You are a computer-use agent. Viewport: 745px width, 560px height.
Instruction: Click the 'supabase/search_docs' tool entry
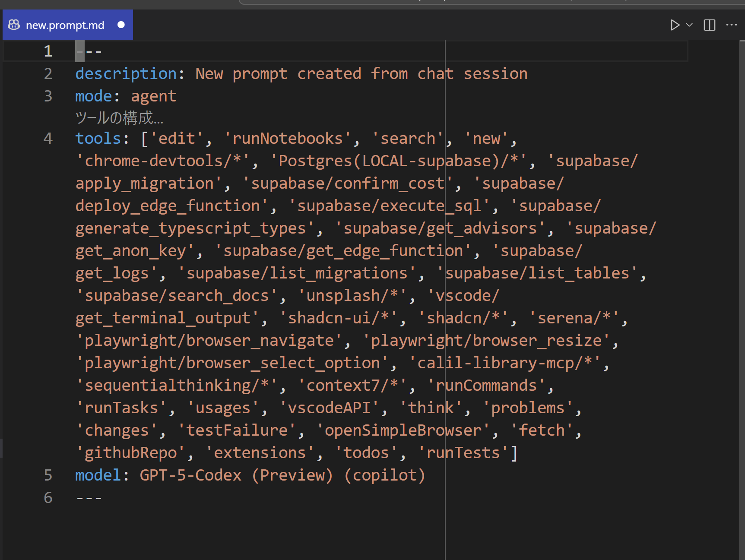tap(177, 296)
